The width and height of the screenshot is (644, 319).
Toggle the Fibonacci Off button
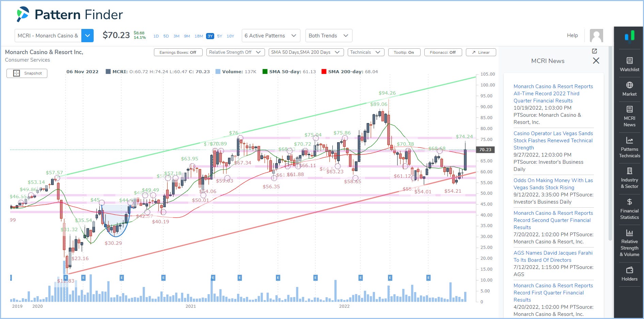click(x=443, y=52)
